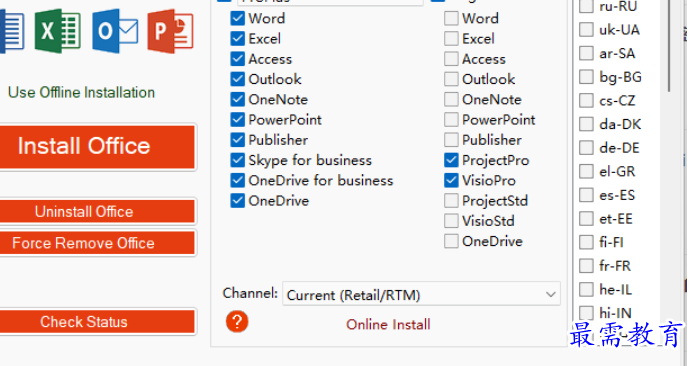This screenshot has width=691, height=366.
Task: Open the Channel dropdown list
Action: [x=421, y=294]
